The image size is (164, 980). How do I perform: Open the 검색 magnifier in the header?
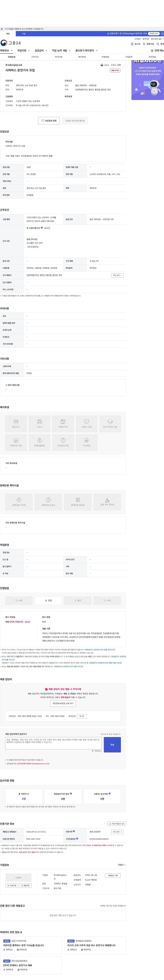[160, 44]
